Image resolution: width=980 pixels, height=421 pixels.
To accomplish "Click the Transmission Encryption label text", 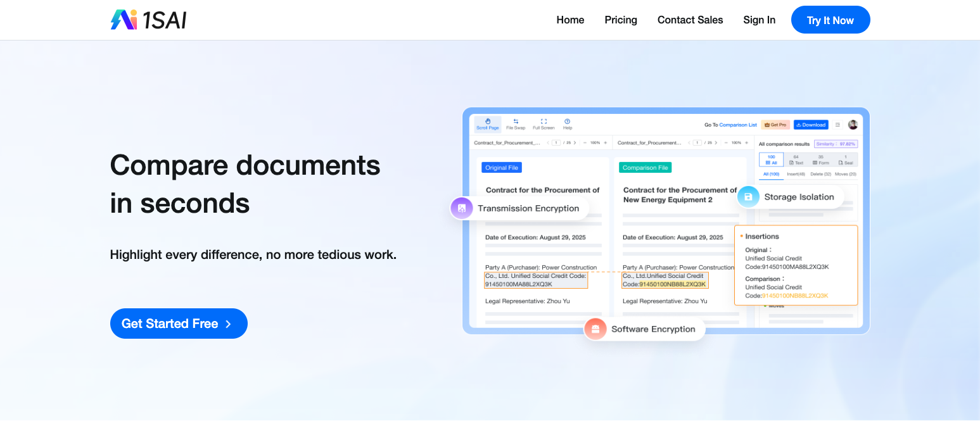I will click(x=528, y=208).
